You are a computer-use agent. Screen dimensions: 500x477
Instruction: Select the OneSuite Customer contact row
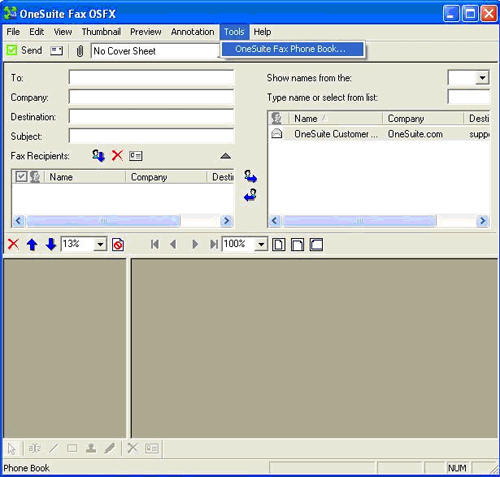tap(379, 134)
